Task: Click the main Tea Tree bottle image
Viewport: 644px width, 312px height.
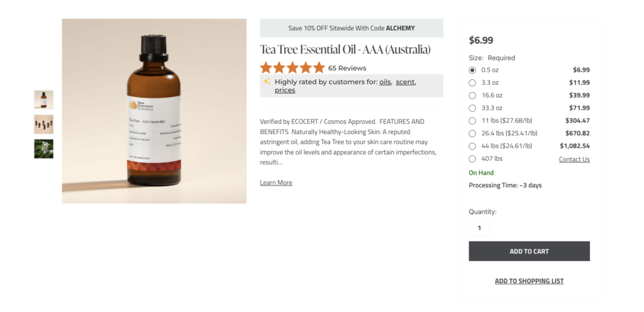Action: point(154,111)
